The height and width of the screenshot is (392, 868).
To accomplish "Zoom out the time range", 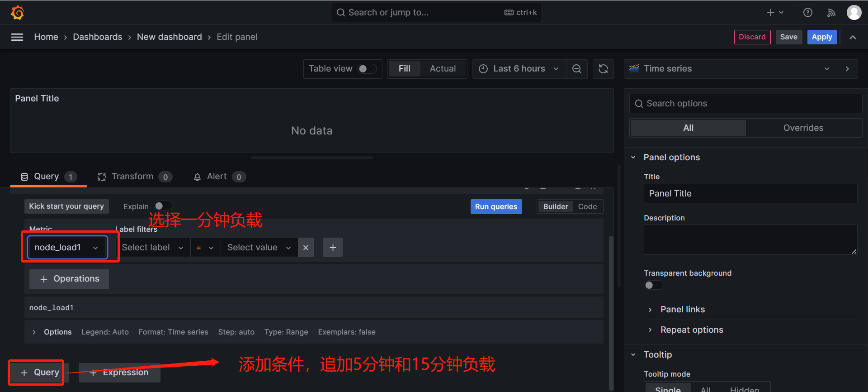I will pyautogui.click(x=576, y=69).
